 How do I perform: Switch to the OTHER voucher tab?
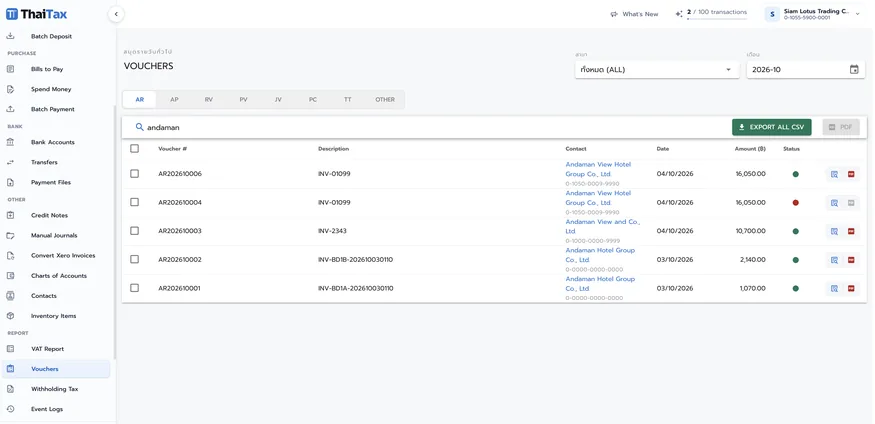coord(385,99)
